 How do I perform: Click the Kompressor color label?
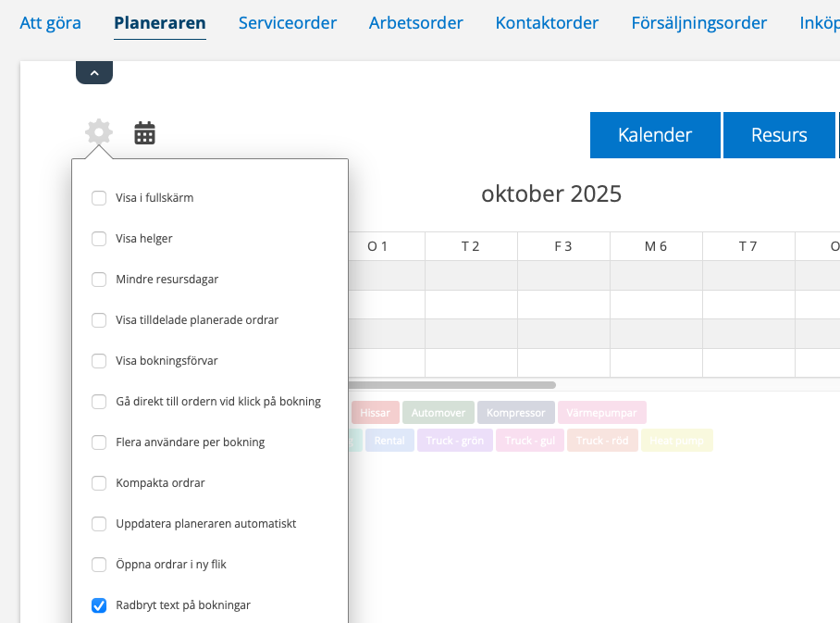[516, 413]
